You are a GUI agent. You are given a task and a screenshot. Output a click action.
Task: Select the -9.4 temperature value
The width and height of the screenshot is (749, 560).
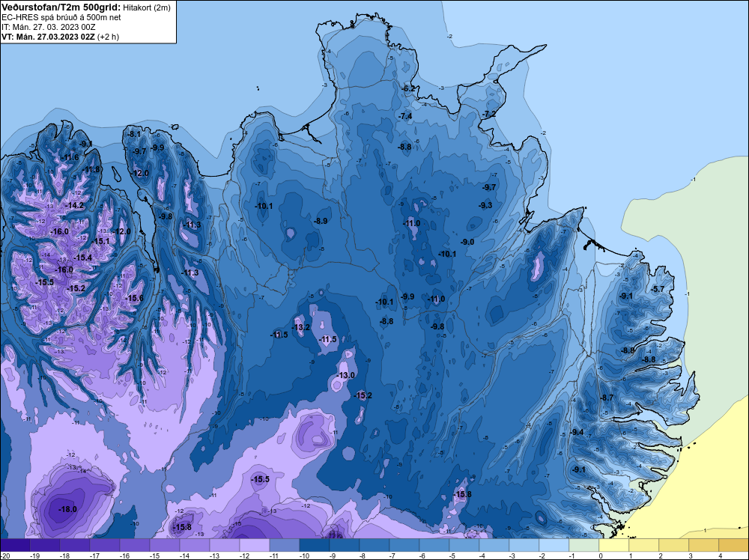(577, 433)
